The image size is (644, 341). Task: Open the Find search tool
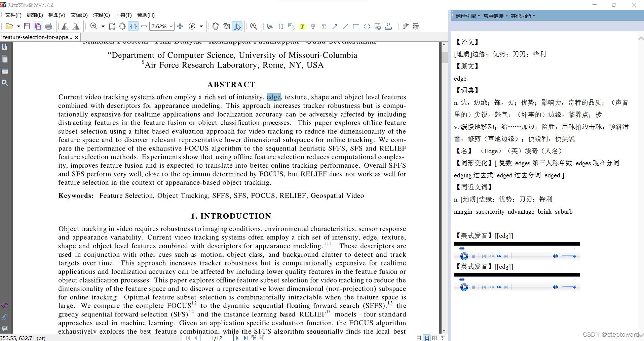pyautogui.click(x=254, y=27)
